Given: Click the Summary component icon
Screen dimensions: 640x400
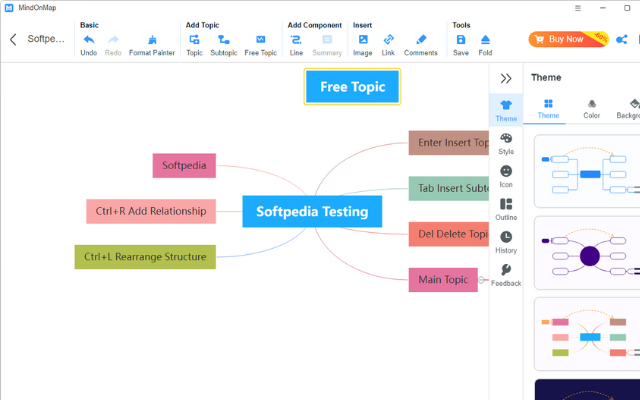Looking at the screenshot, I should pyautogui.click(x=327, y=40).
